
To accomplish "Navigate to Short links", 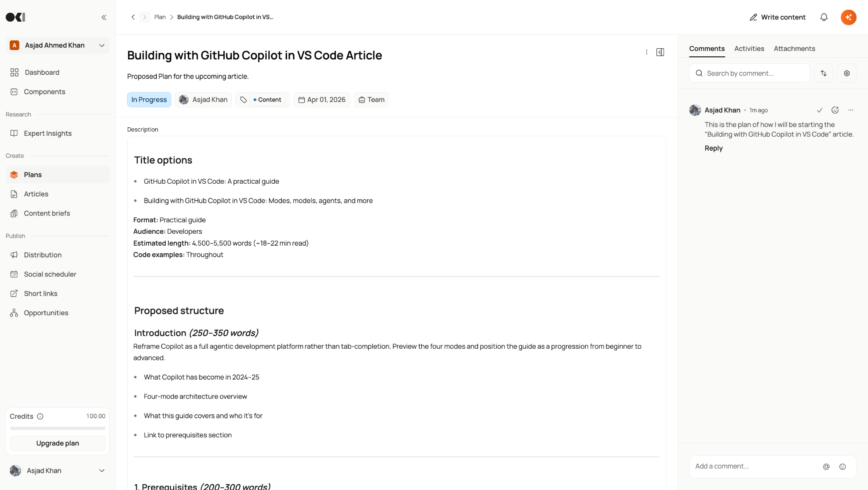I will 58,294.
